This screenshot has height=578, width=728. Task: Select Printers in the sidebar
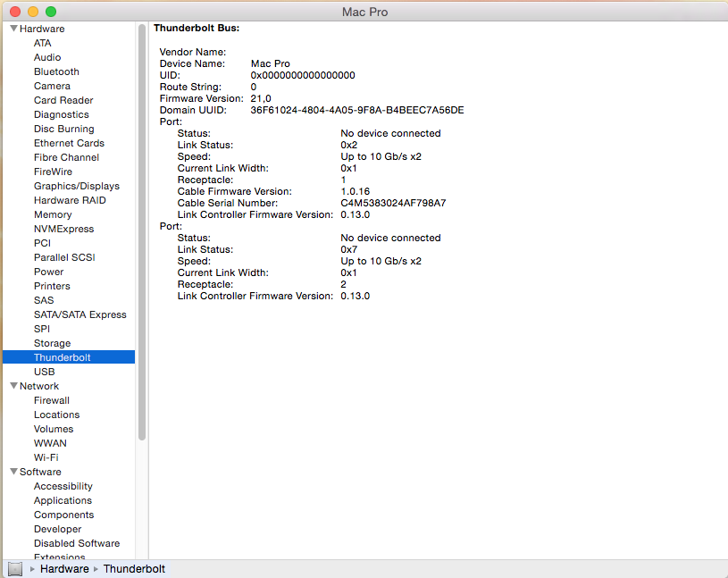point(52,286)
